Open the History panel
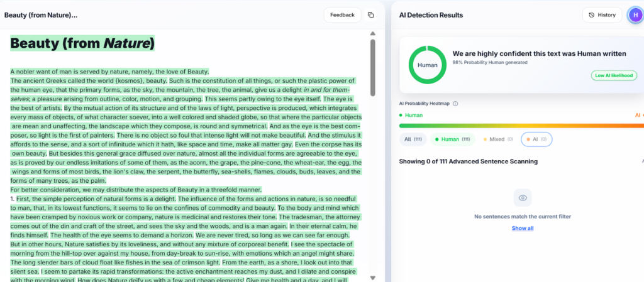Image resolution: width=644 pixels, height=282 pixels. tap(602, 14)
